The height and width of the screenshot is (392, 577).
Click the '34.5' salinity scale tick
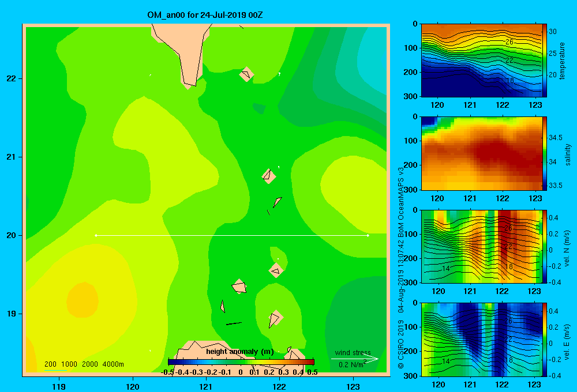pos(555,138)
